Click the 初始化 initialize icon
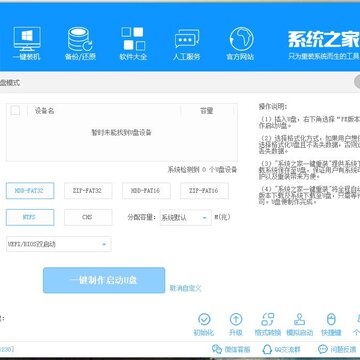360x360 pixels. (x=204, y=324)
